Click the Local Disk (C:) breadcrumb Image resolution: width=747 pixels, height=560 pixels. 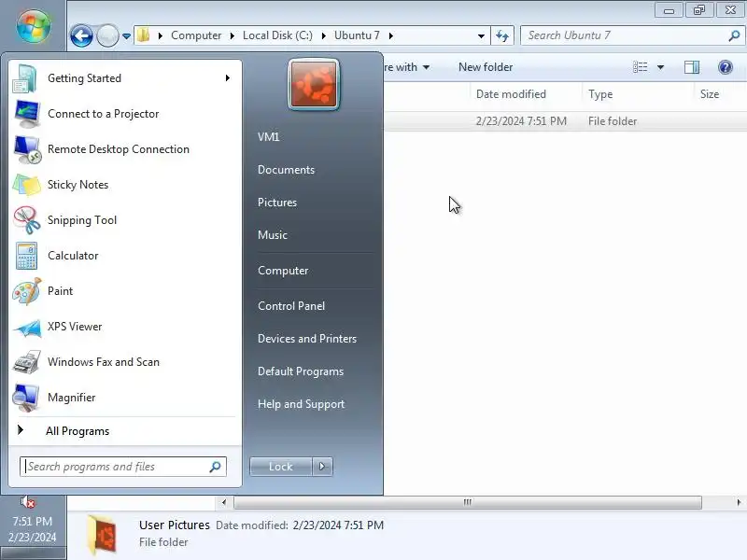click(x=277, y=35)
